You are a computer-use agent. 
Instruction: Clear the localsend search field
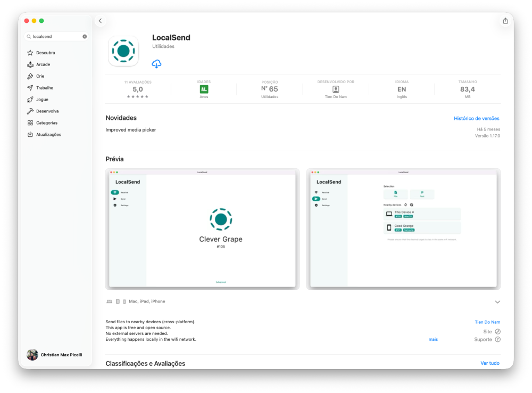coord(85,36)
